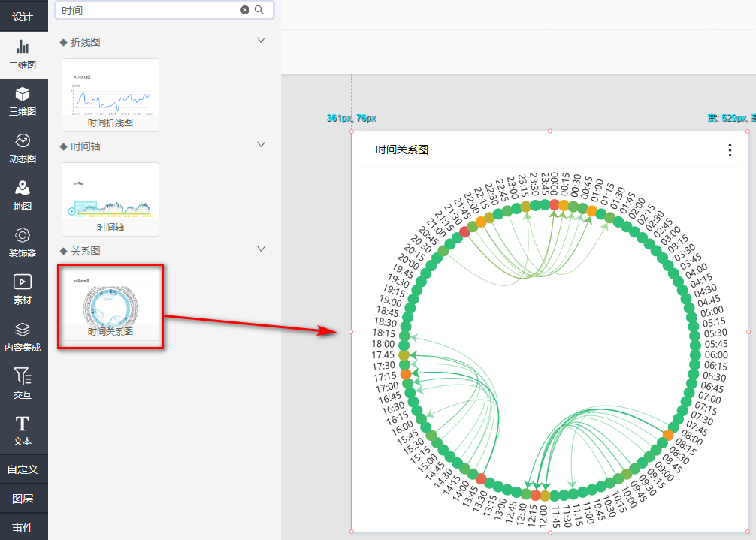Select the 动态图 sidebar icon
Image resolution: width=756 pixels, height=540 pixels.
(x=23, y=149)
